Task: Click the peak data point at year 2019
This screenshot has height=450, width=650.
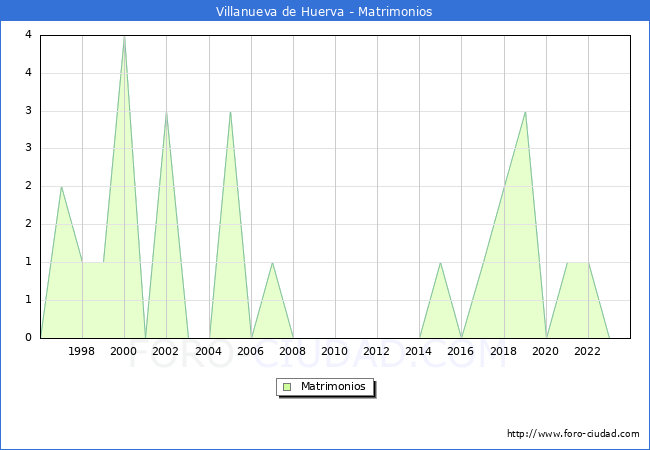Action: [x=525, y=112]
